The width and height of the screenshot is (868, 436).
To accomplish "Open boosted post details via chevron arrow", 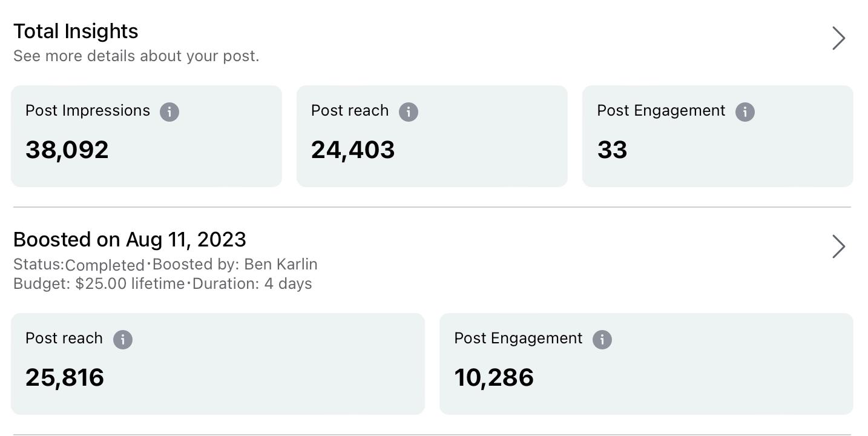I will click(x=838, y=246).
